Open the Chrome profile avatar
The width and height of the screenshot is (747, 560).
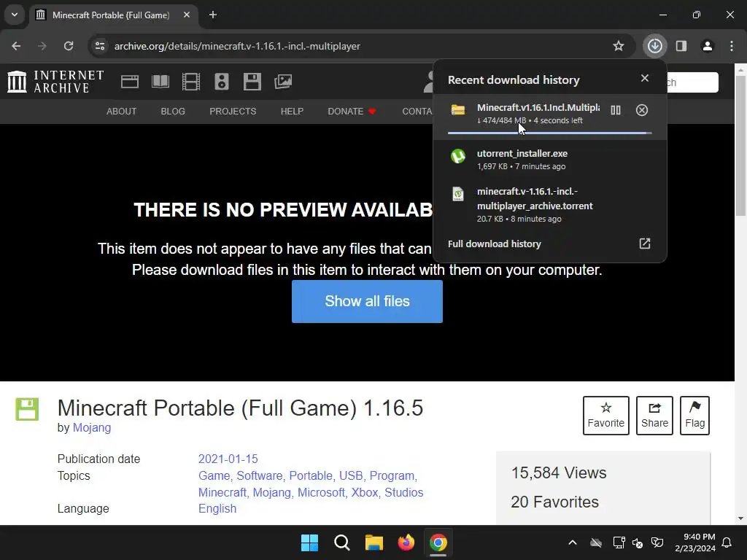708,46
